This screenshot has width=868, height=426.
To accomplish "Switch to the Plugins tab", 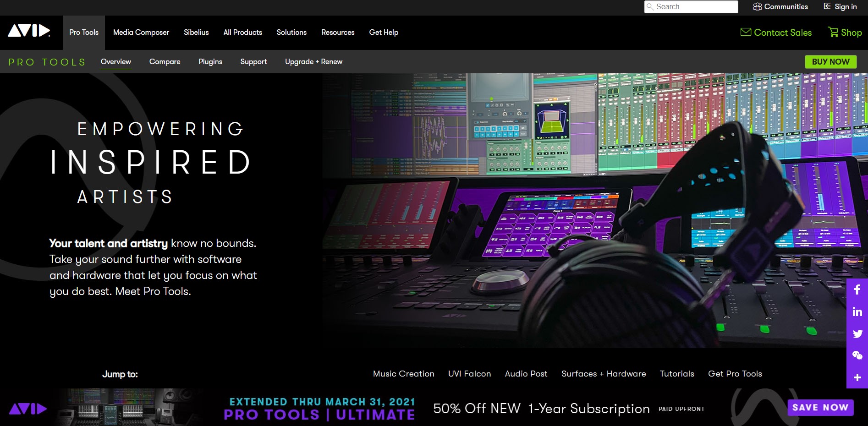I will click(210, 62).
